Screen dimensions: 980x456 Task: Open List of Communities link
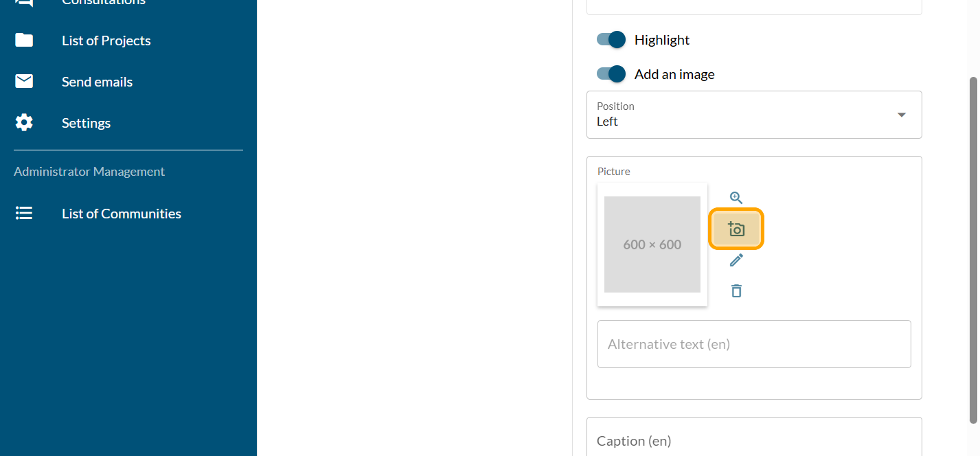122,214
